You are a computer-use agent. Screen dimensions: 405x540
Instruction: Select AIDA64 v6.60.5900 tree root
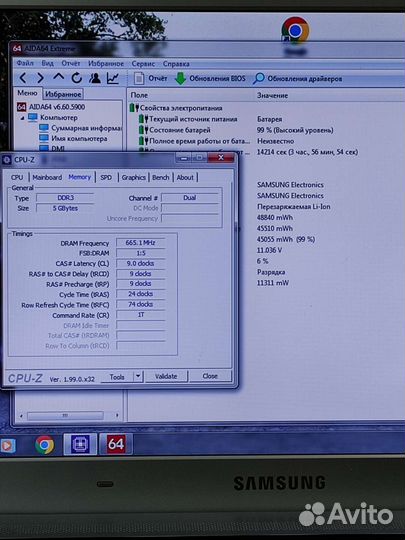coord(51,107)
